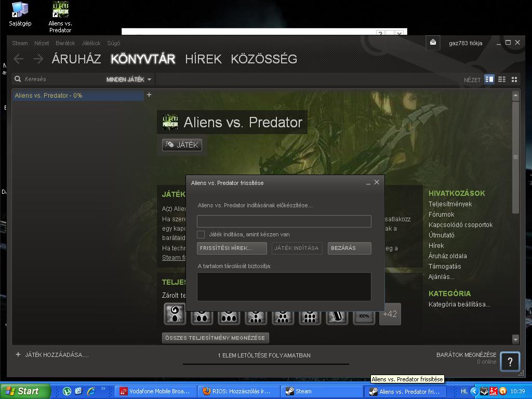Click 1 ELEM LETÖLTÉSE FOLYAMATBAN status

(x=264, y=355)
